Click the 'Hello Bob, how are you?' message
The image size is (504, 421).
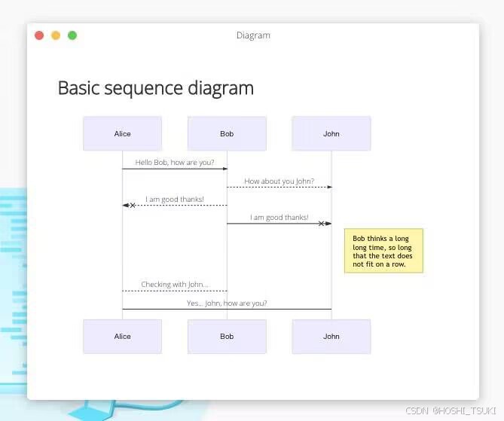[x=175, y=163]
